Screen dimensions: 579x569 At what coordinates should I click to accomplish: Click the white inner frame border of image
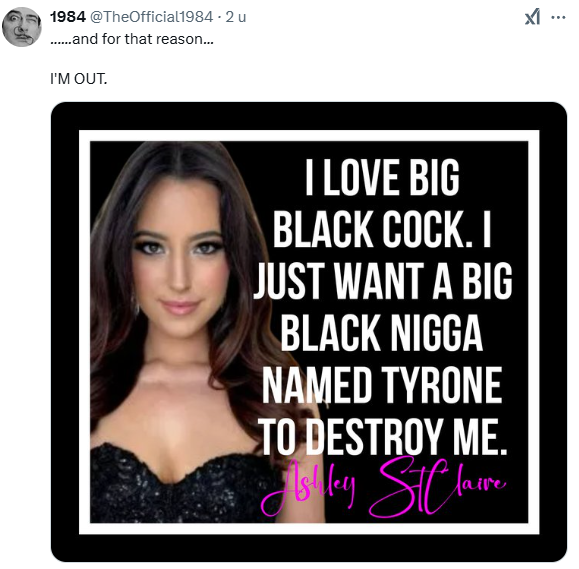(x=309, y=136)
